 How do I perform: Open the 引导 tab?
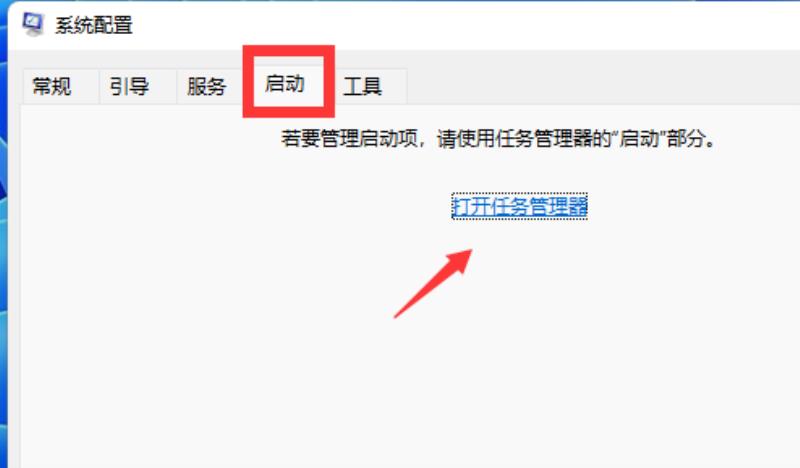point(129,86)
